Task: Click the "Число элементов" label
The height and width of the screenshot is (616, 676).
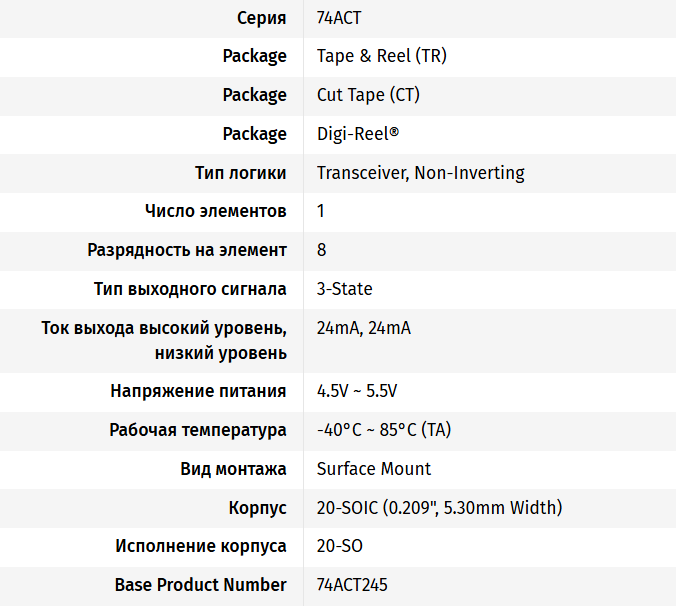Action: pos(216,211)
